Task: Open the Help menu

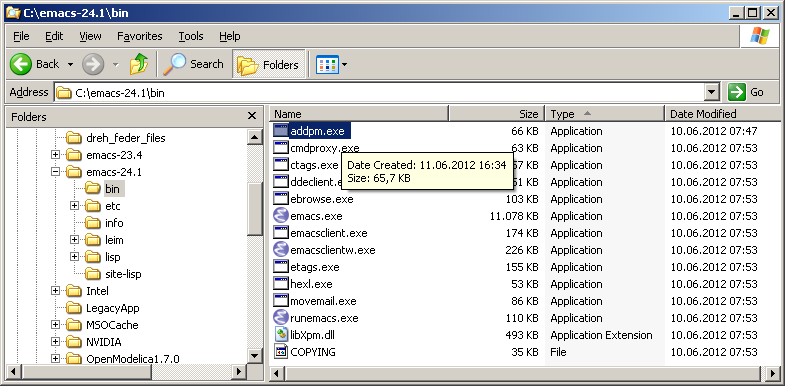Action: (x=230, y=36)
